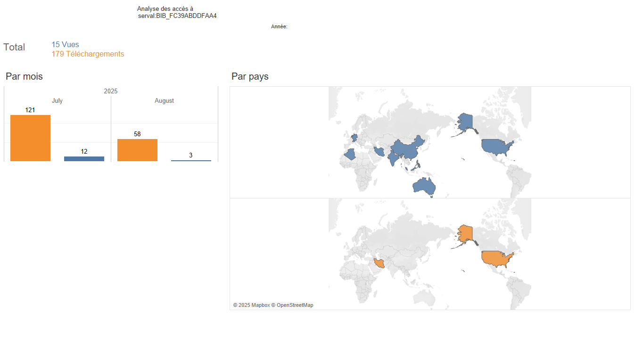Select the blue July views bar

pos(84,159)
